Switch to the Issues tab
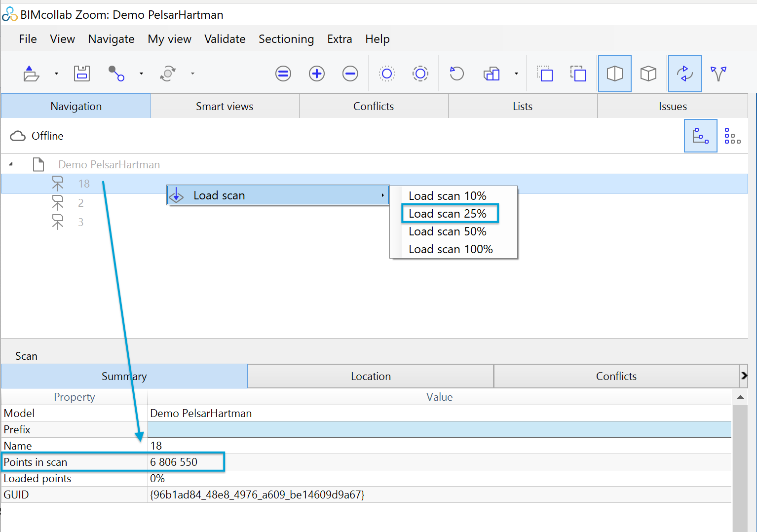Viewport: 757px width, 532px height. [x=673, y=106]
